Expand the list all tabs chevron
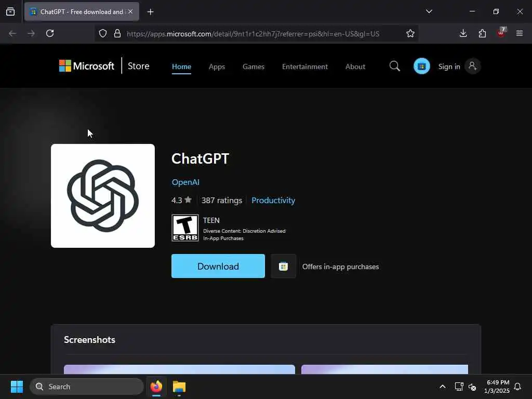This screenshot has height=399, width=532. click(429, 11)
